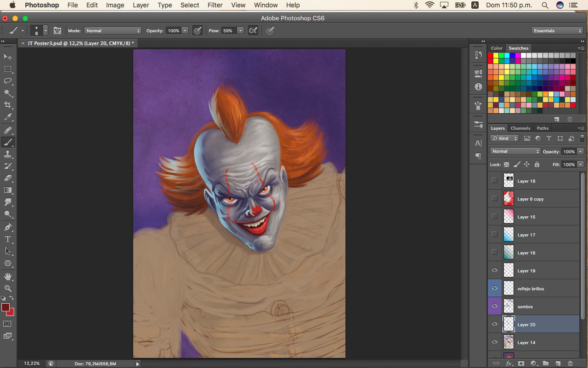Image resolution: width=588 pixels, height=368 pixels.
Task: Click the background color swatch
Action: 11,313
